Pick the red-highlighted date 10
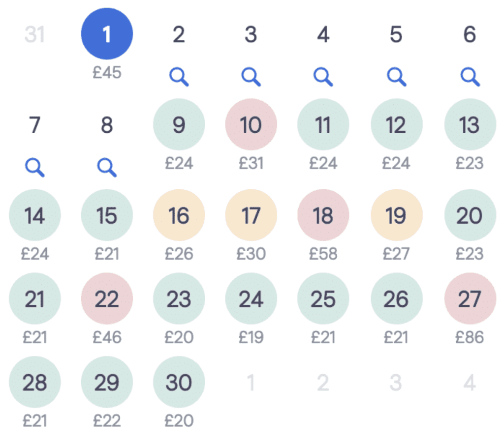 click(x=251, y=124)
